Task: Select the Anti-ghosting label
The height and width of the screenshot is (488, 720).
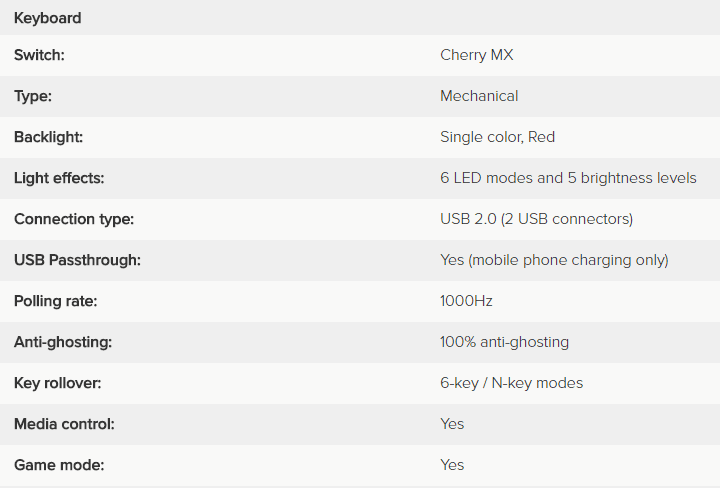Action: [63, 342]
